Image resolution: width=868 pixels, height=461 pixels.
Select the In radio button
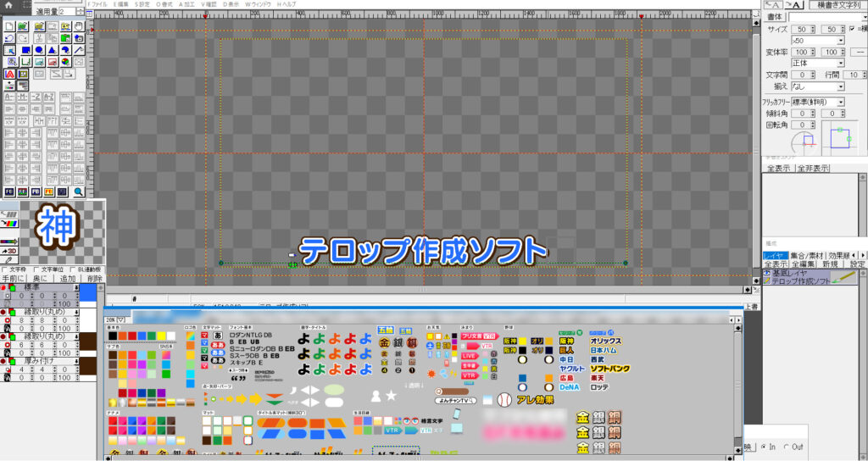764,447
